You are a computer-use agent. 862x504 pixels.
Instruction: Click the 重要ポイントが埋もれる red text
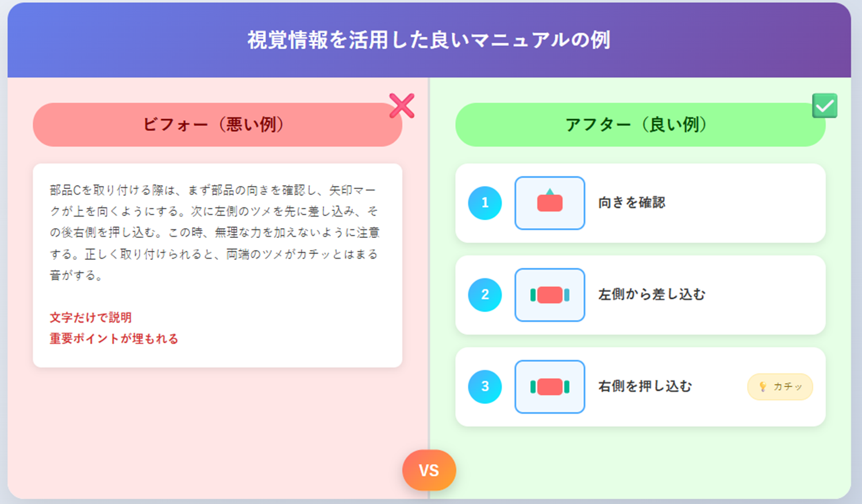tap(114, 339)
